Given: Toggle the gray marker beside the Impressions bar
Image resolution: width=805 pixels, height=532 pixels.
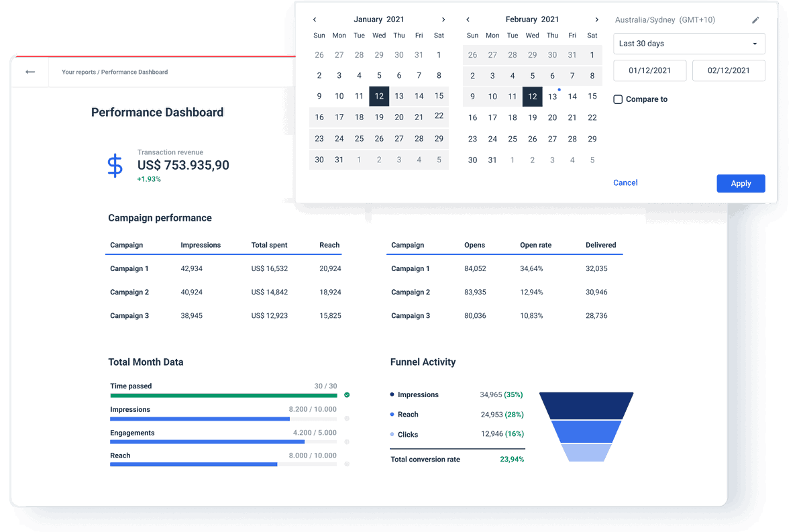Looking at the screenshot, I should [346, 418].
